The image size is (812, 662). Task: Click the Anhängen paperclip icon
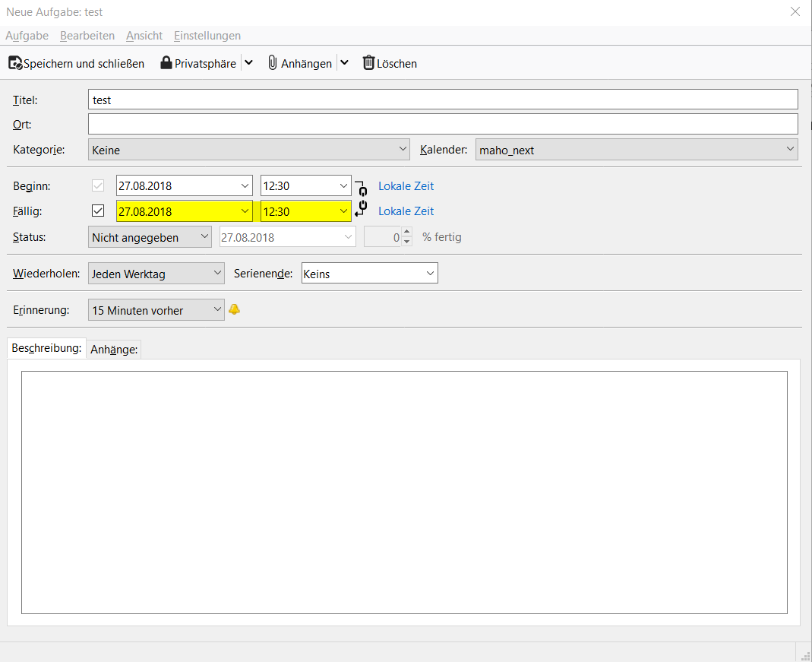pos(273,63)
